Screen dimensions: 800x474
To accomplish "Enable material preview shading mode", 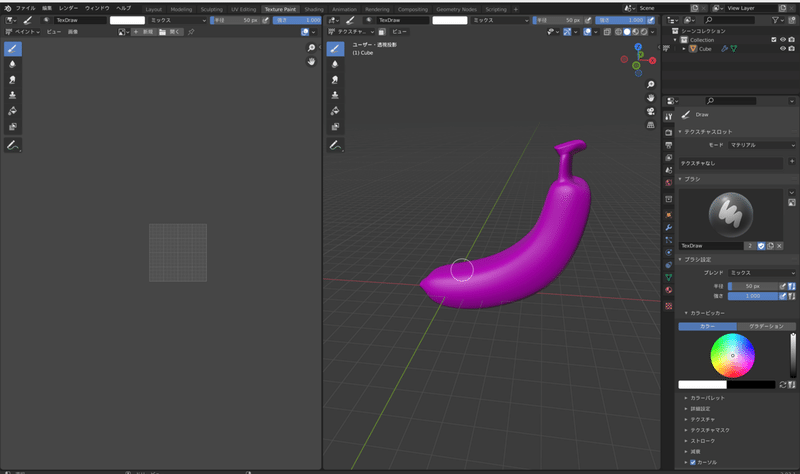I will click(x=636, y=32).
